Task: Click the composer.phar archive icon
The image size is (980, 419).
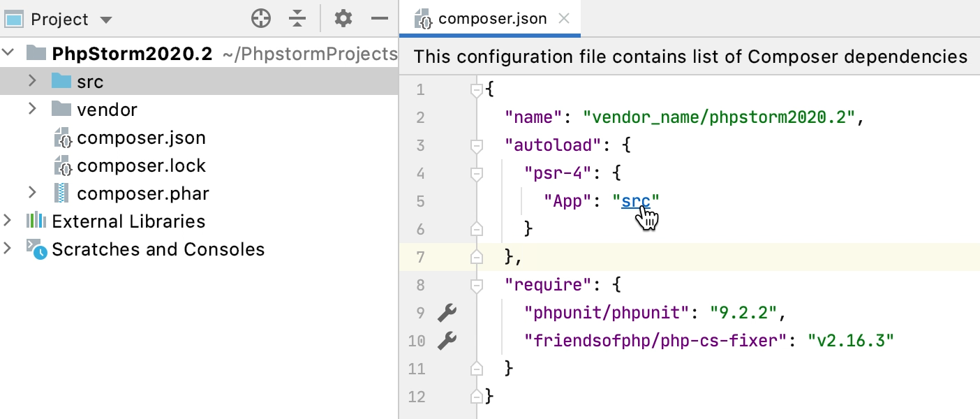Action: click(x=62, y=193)
